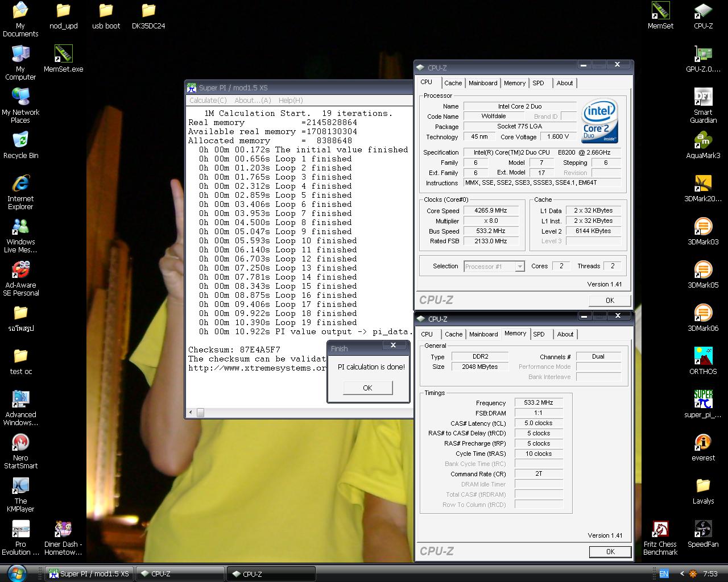
Task: Click the system clock showing 7:53
Action: (x=710, y=574)
